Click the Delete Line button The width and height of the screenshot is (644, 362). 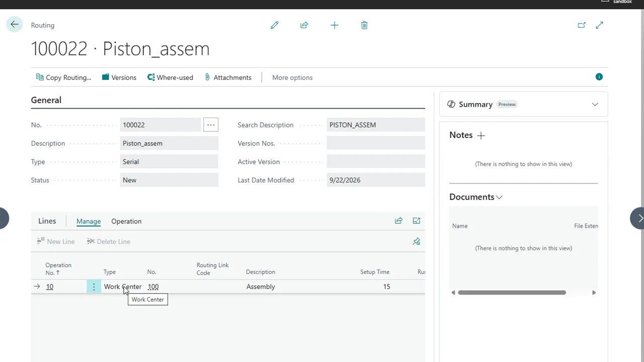(108, 241)
